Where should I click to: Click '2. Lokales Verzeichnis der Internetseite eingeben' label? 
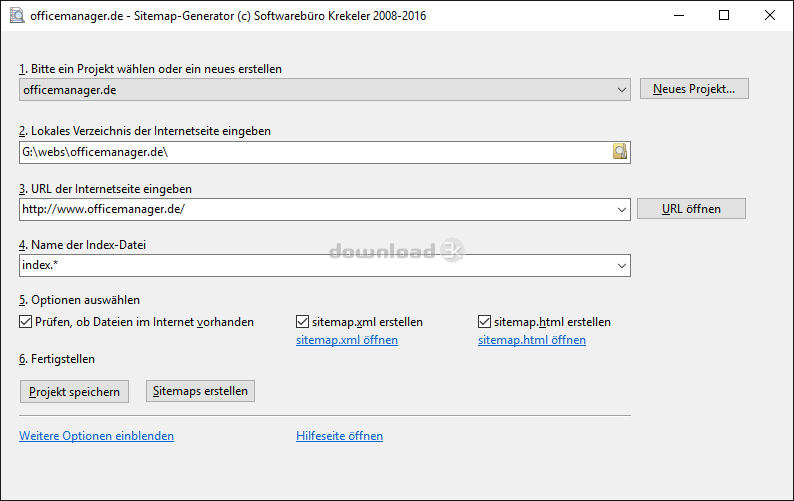pyautogui.click(x=145, y=131)
